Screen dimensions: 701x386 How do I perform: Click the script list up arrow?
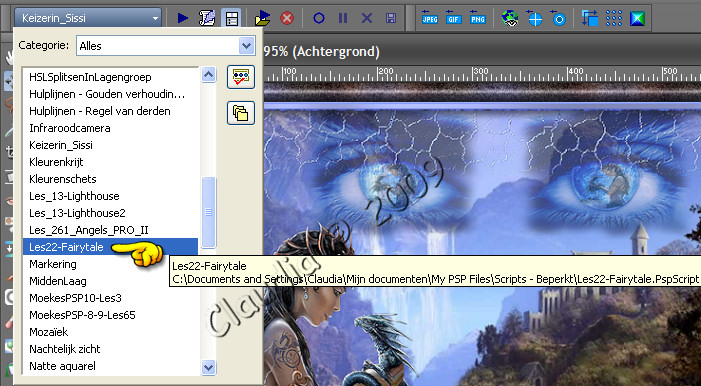208,74
